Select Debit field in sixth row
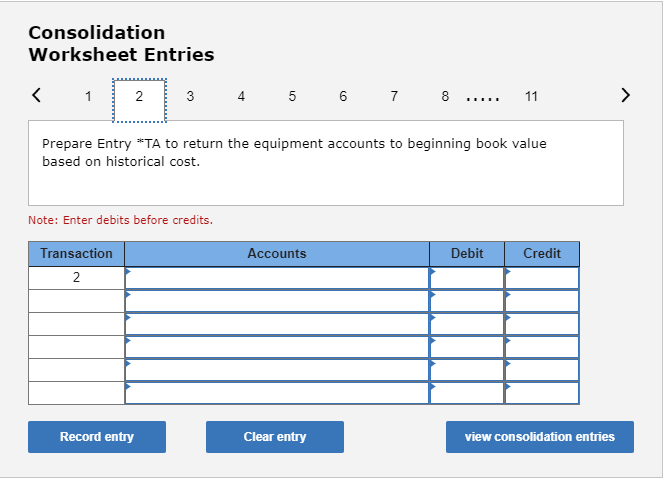The height and width of the screenshot is (483, 668). [x=467, y=393]
